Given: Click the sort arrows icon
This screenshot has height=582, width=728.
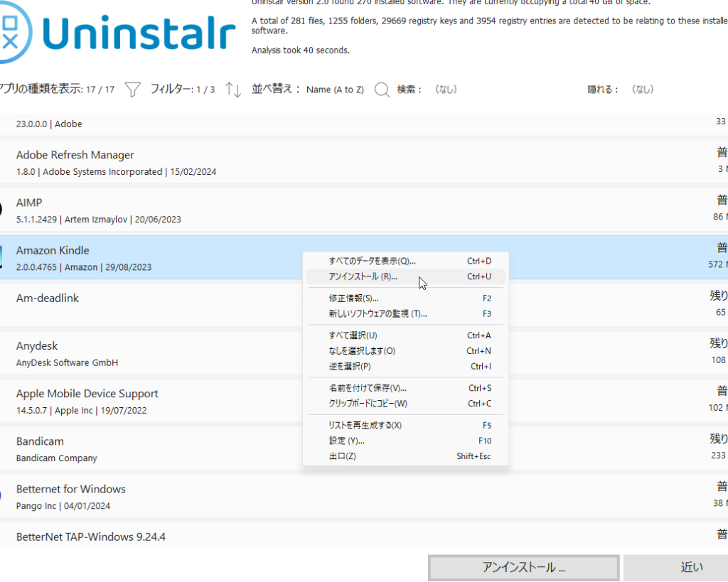Looking at the screenshot, I should point(232,89).
